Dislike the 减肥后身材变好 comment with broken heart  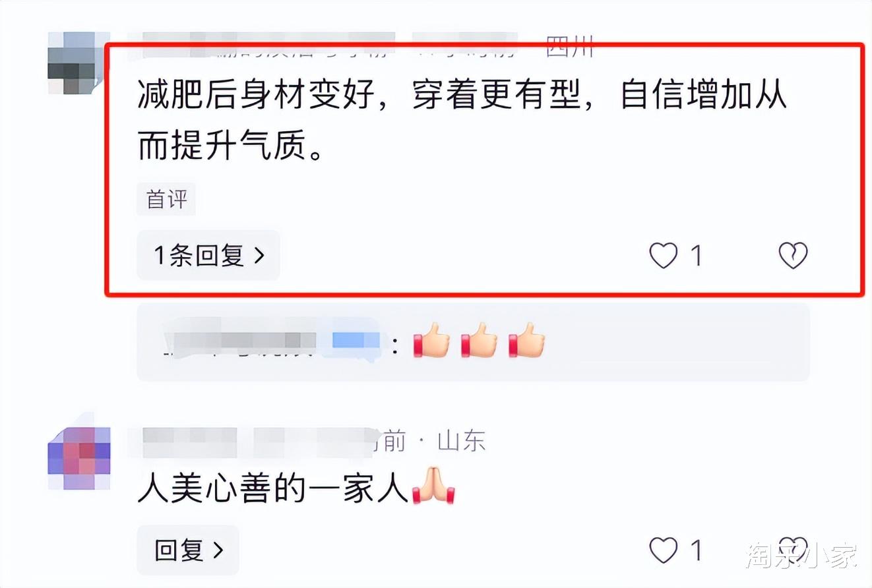(793, 256)
